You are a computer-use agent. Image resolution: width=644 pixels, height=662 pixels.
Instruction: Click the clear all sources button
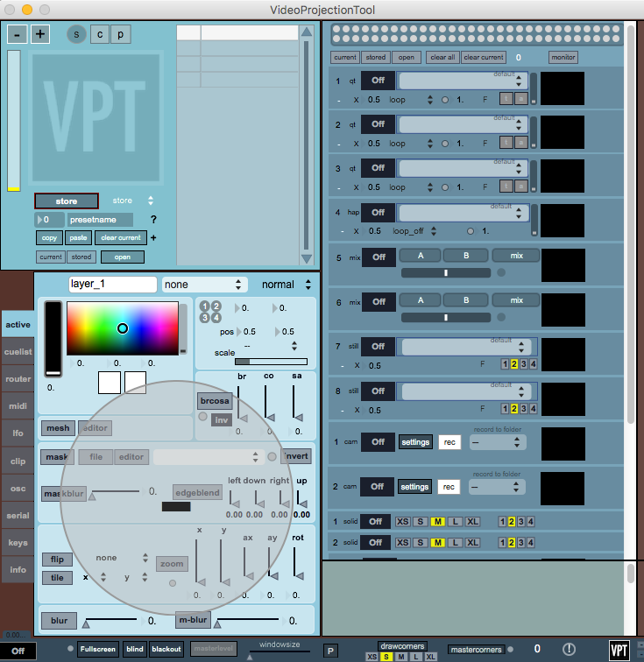point(442,58)
